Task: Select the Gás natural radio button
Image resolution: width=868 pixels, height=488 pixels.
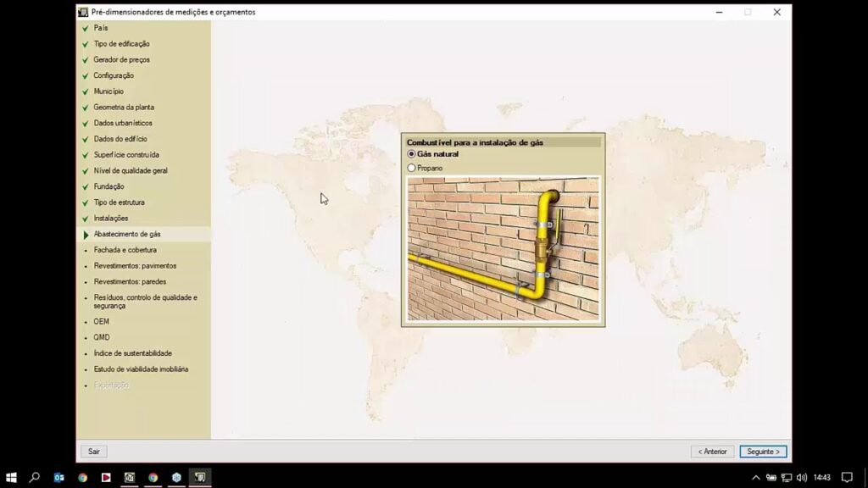Action: pyautogui.click(x=412, y=154)
